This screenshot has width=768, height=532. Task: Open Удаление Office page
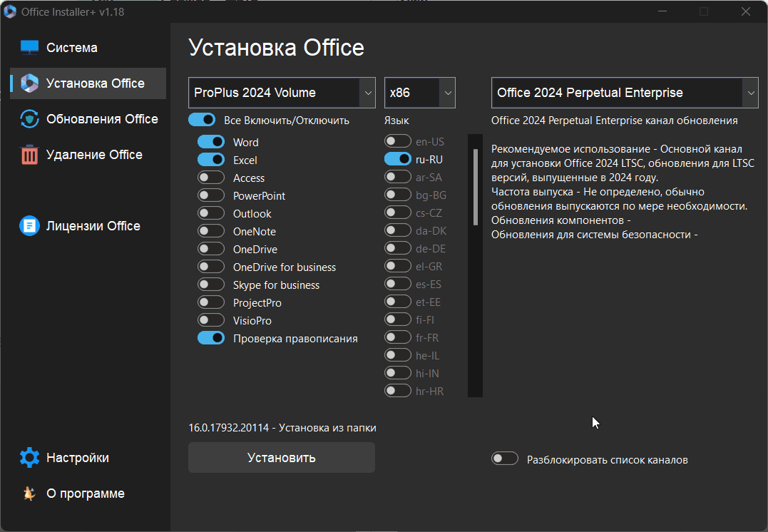pyautogui.click(x=88, y=155)
